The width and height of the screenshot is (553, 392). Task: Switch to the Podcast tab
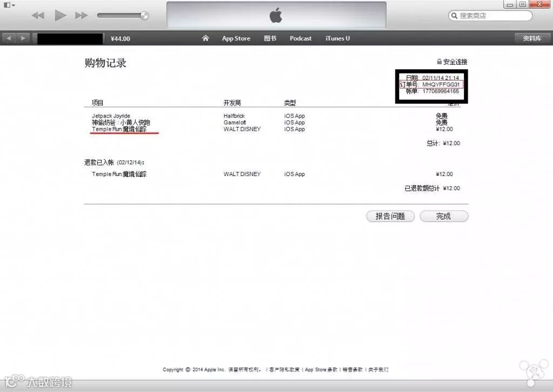click(300, 38)
